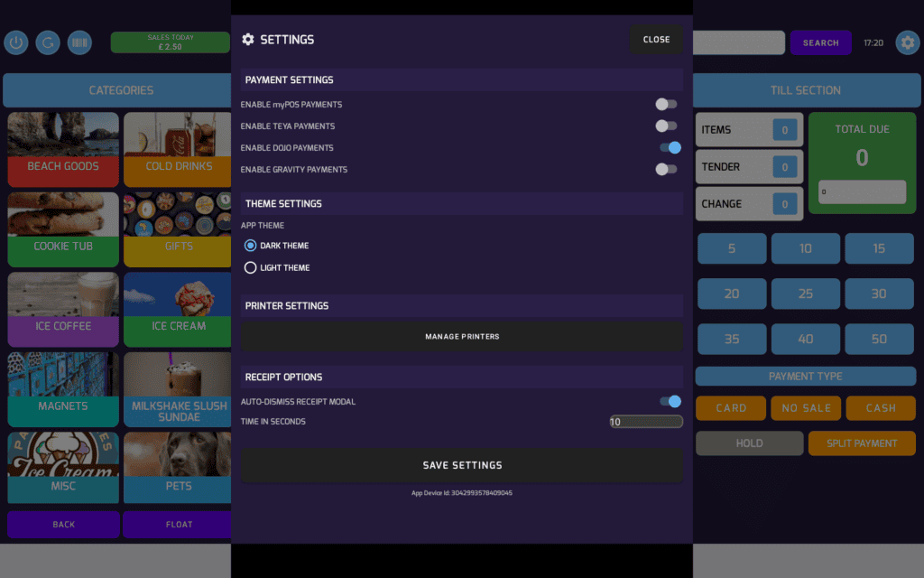Click the Till Section header

[x=806, y=90]
